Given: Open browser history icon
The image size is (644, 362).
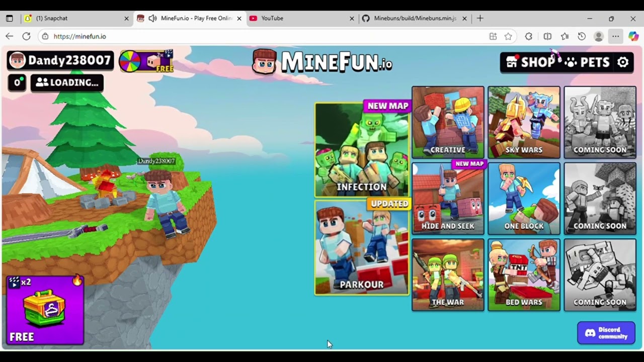Looking at the screenshot, I should pos(582,36).
